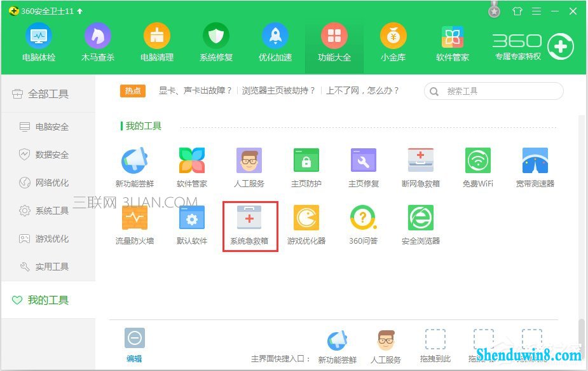Open the 显卡、声卡出故障？ hot link
The image size is (588, 371).
195,90
